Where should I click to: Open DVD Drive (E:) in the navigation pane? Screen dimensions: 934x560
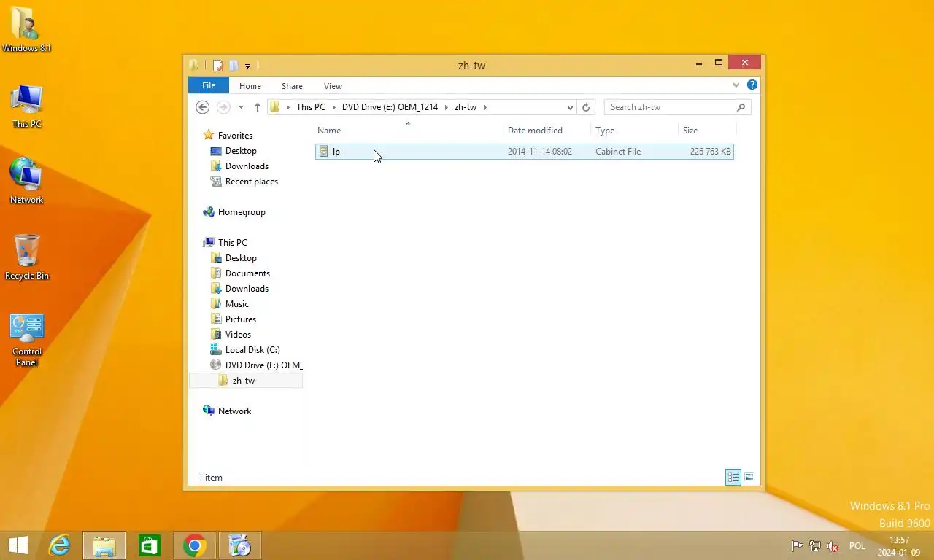coord(263,365)
